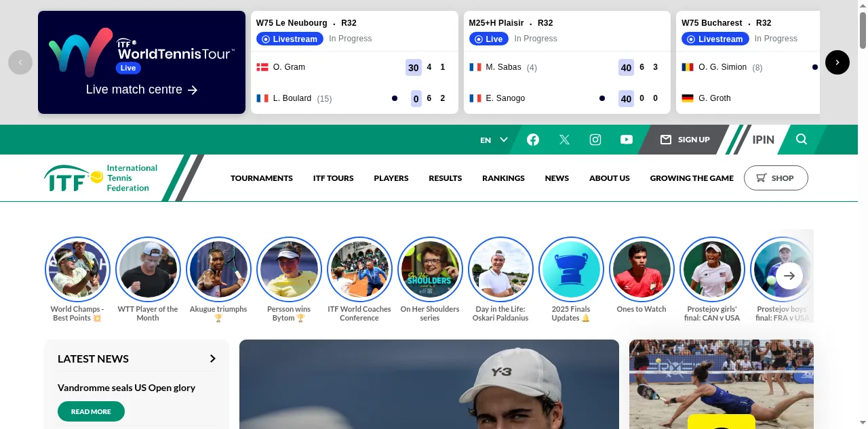The width and height of the screenshot is (868, 429).
Task: Open the Instagram social icon
Action: pos(595,140)
